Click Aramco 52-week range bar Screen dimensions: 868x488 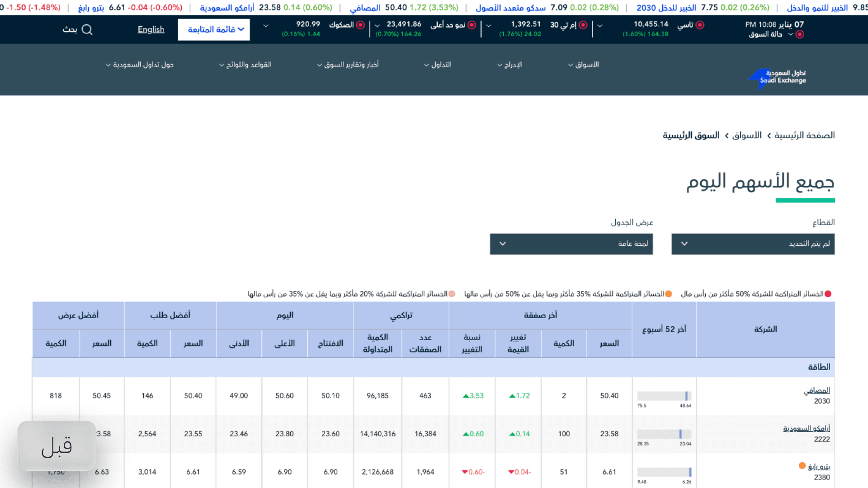coord(664,434)
